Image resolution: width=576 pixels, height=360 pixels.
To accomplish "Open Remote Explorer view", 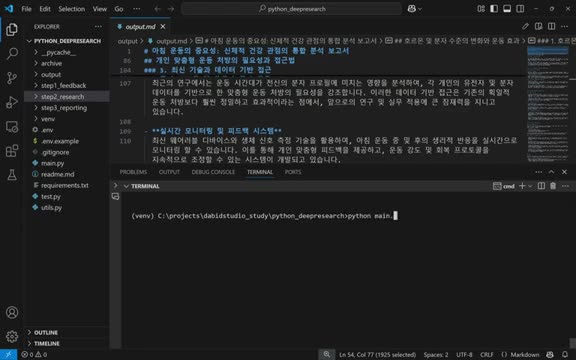I will 12,126.
